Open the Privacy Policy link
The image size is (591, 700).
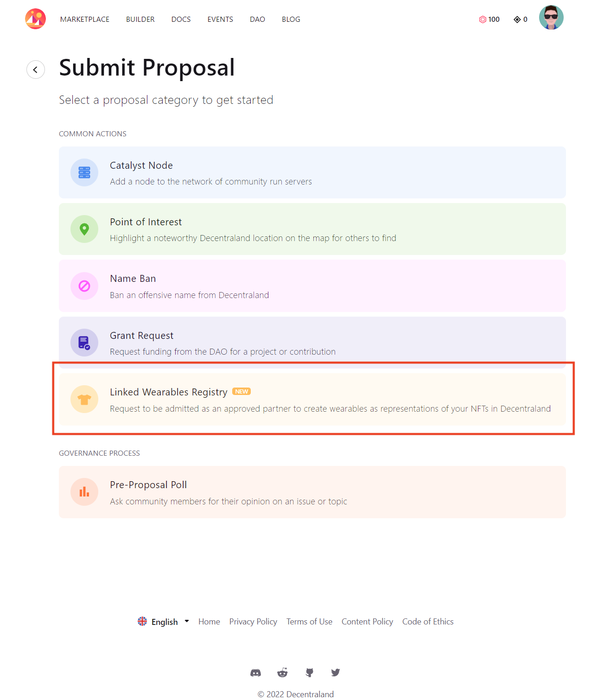click(x=253, y=622)
